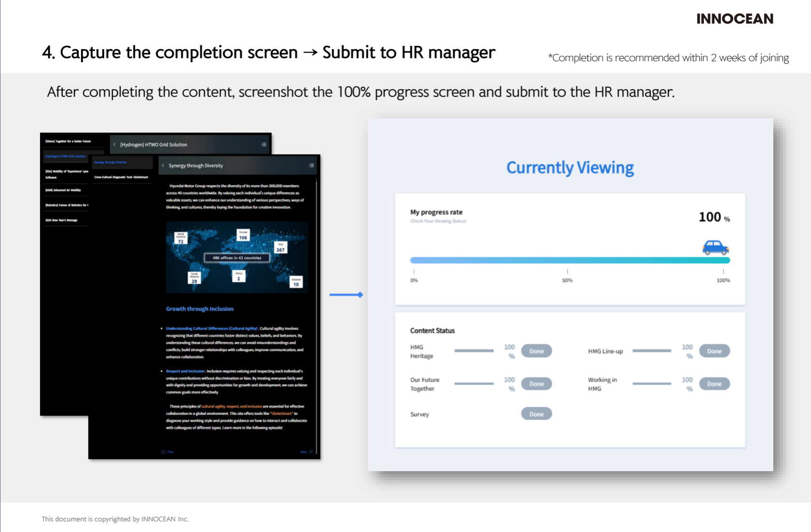Click the Asia 267 map label
811x532 pixels.
coord(280,248)
